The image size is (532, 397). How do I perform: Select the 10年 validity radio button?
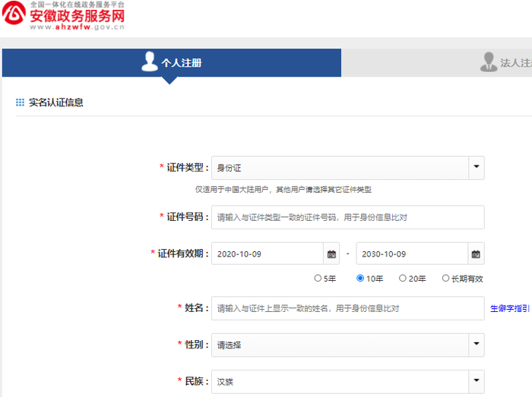(360, 279)
